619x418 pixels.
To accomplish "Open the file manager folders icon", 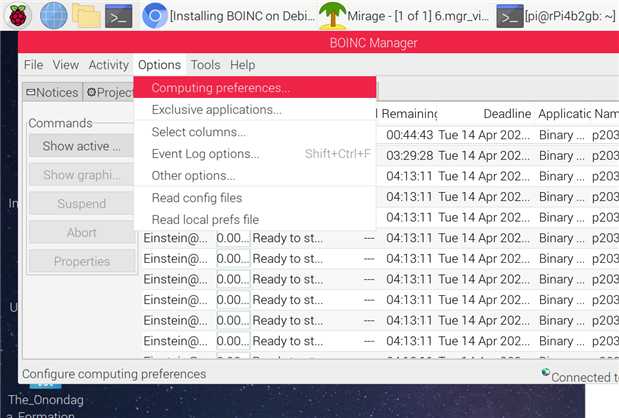I will (87, 15).
